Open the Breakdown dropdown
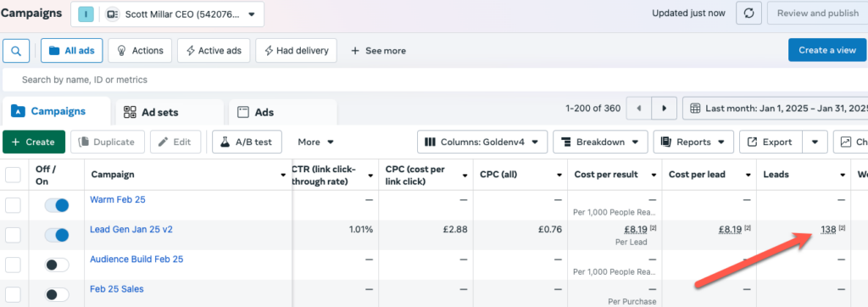The image size is (868, 307). (x=600, y=142)
